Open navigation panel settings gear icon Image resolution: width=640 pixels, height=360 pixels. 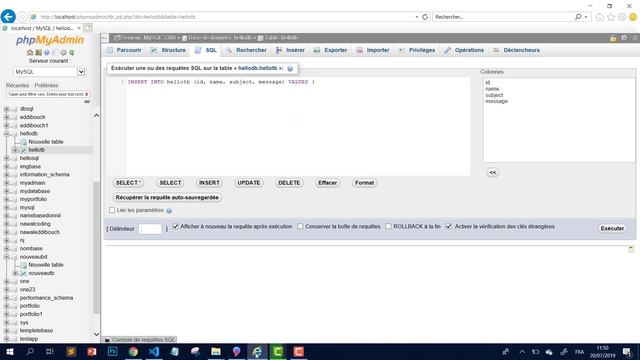[63, 53]
